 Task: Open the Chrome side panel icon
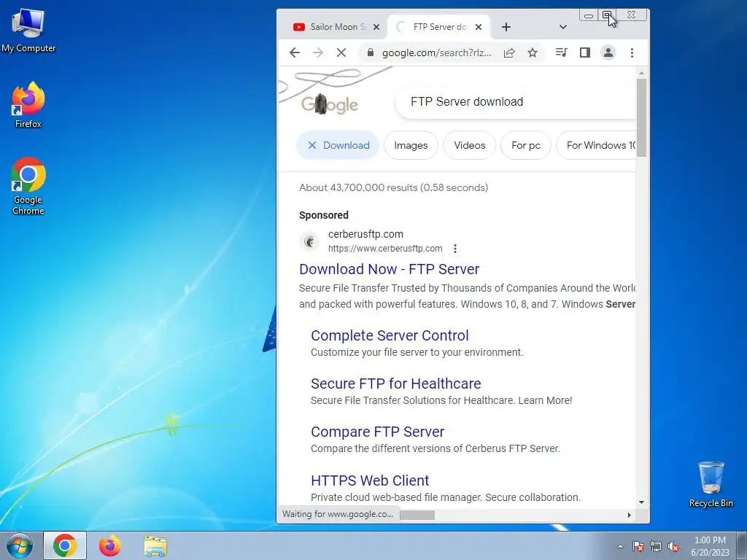(x=585, y=52)
